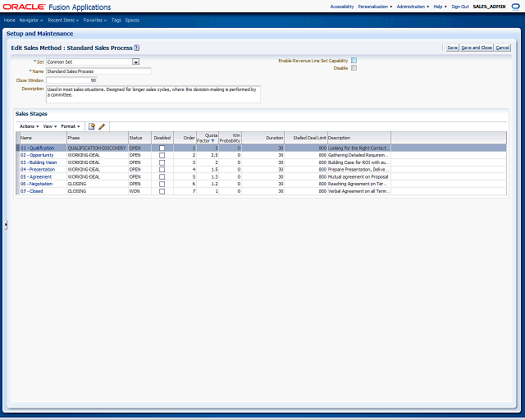Expand the Navigator menu
This screenshot has height=420, width=525.
[31, 21]
